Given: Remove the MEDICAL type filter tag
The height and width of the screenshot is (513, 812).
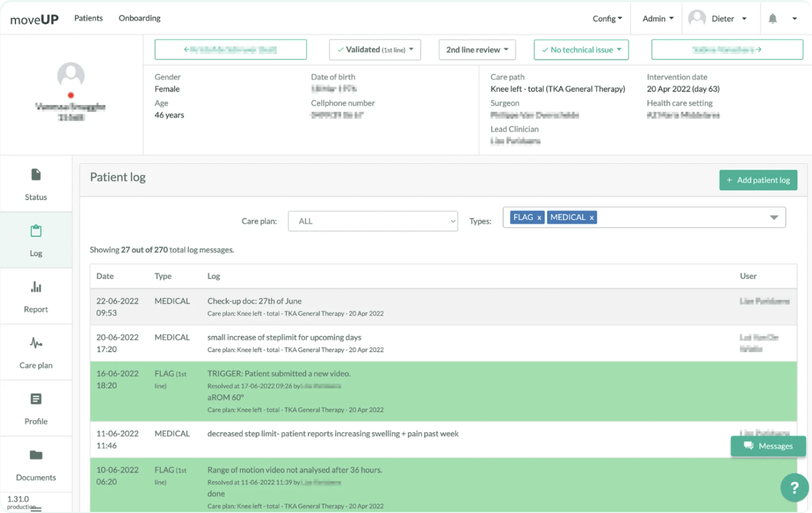Looking at the screenshot, I should 591,217.
